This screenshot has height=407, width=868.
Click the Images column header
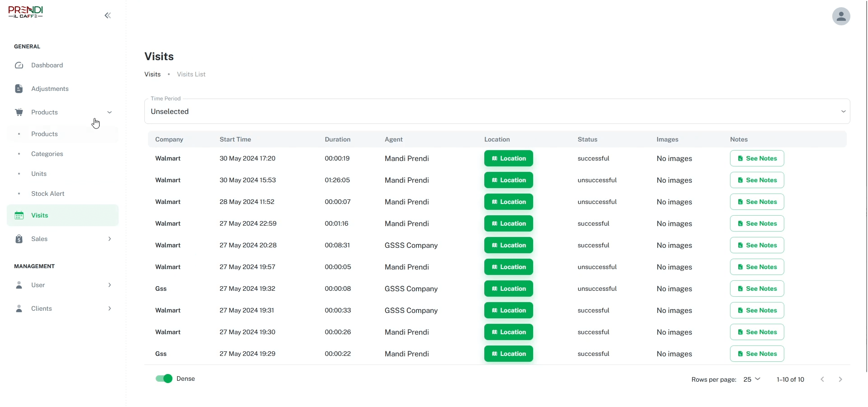click(668, 139)
